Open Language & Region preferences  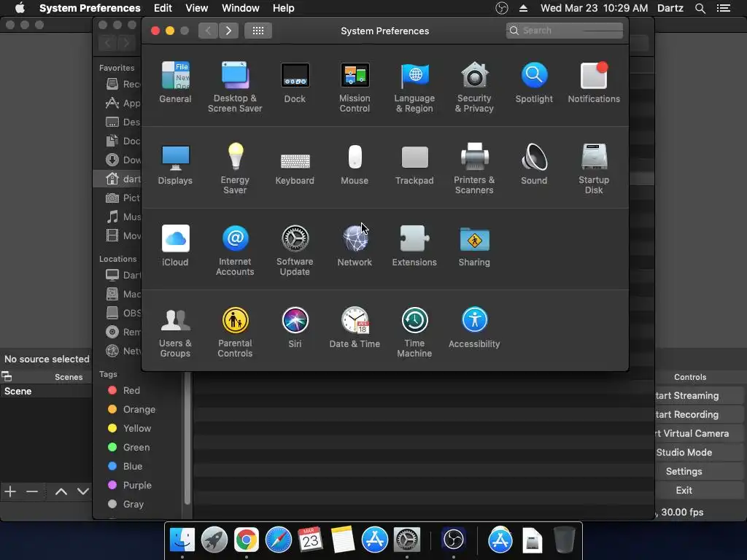414,87
